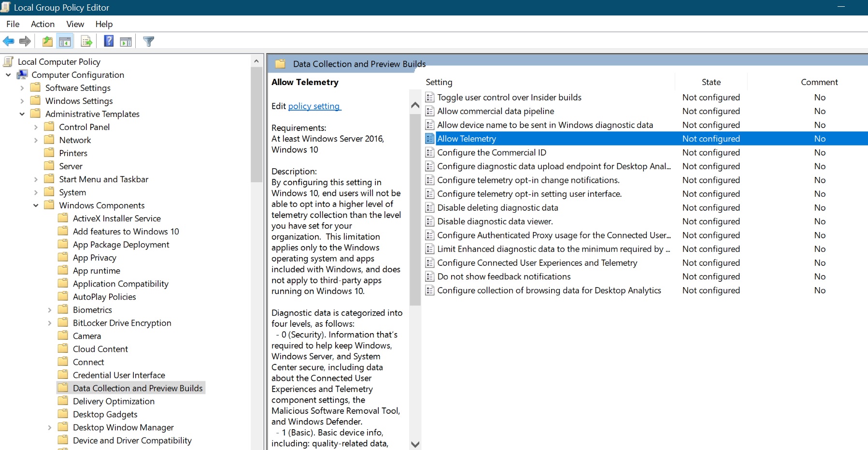Click icon of Do not show feedback notifications
Screen dimensions: 868x450
430,276
